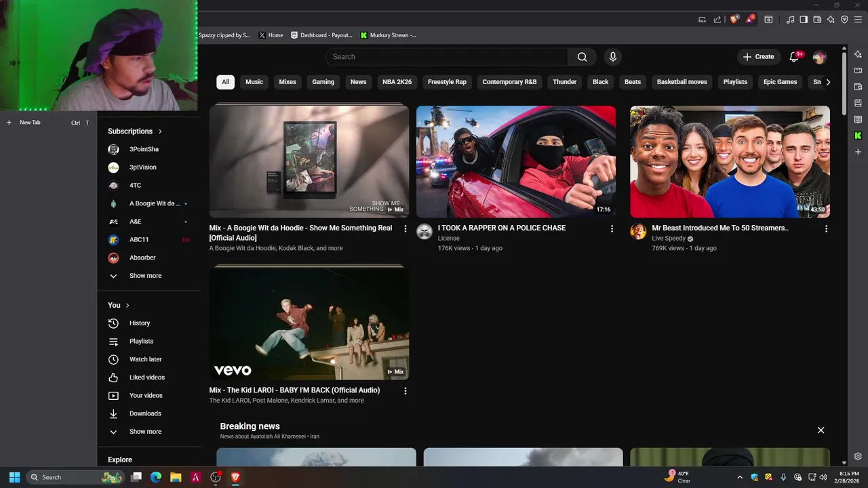Viewport: 868px width, 488px height.
Task: Open Leo AI sparkle icon in toolbar
Action: pyautogui.click(x=831, y=20)
